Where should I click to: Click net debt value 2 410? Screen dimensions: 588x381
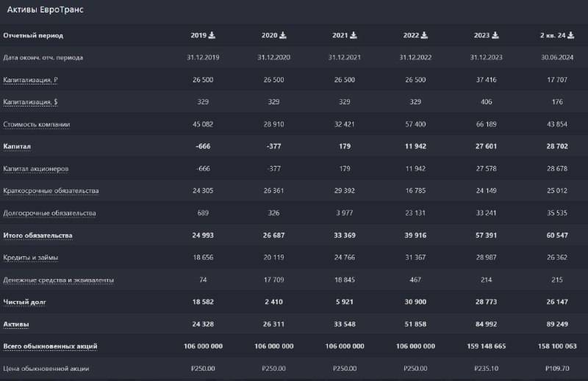tap(273, 302)
